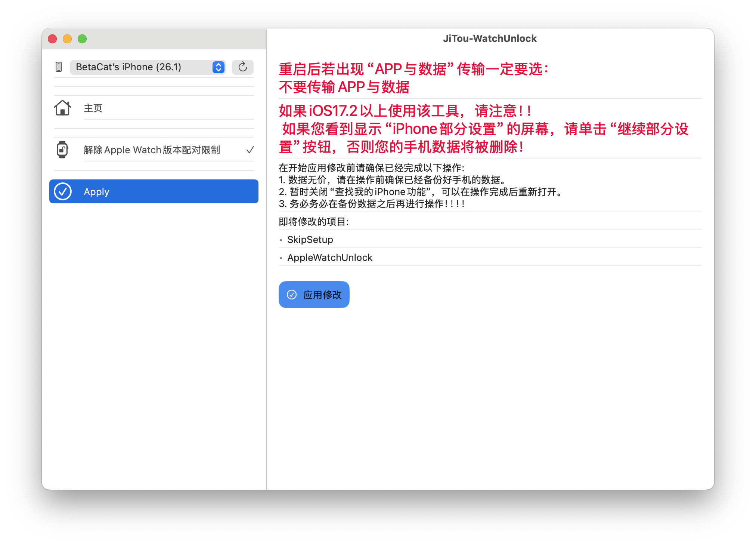Enable the SkipSetup modification item
Image resolution: width=756 pixels, height=545 pixels.
tap(310, 239)
